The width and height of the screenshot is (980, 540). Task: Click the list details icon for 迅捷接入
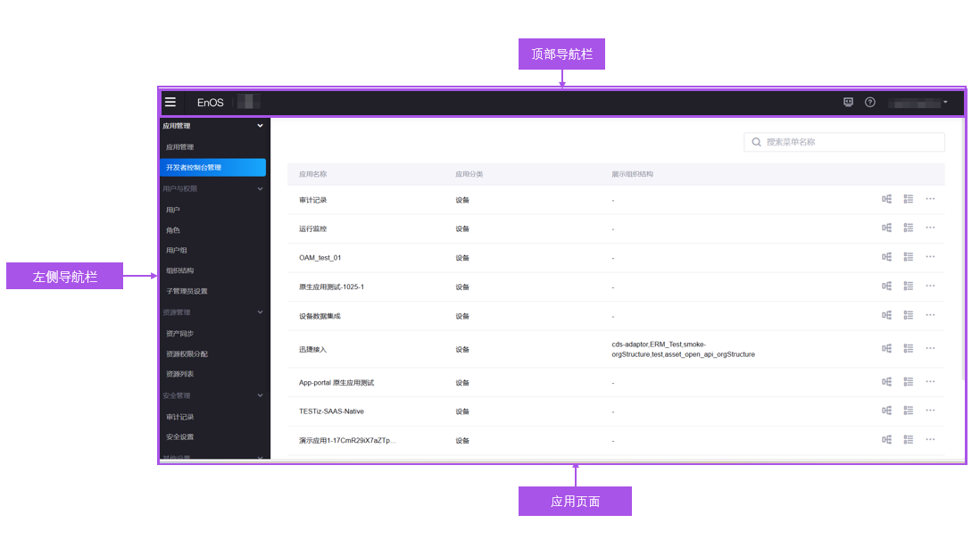pyautogui.click(x=909, y=348)
